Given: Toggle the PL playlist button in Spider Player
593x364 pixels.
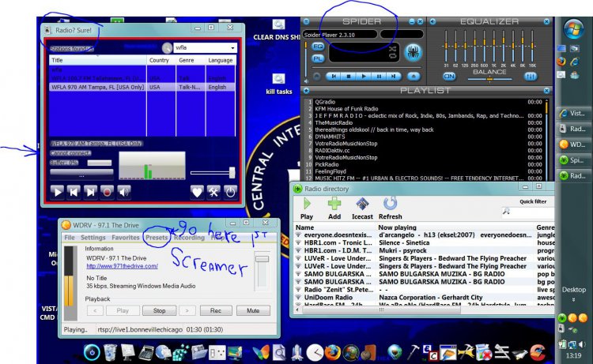Looking at the screenshot, I should 318,58.
